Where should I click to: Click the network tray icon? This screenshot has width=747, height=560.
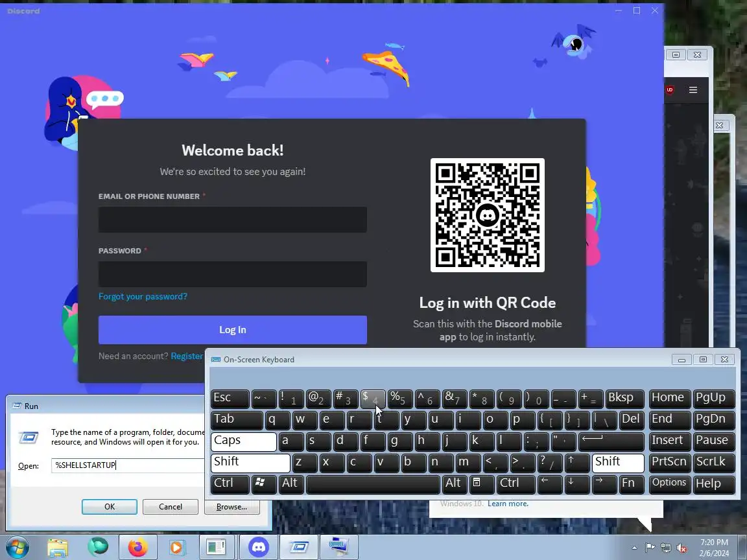point(666,548)
